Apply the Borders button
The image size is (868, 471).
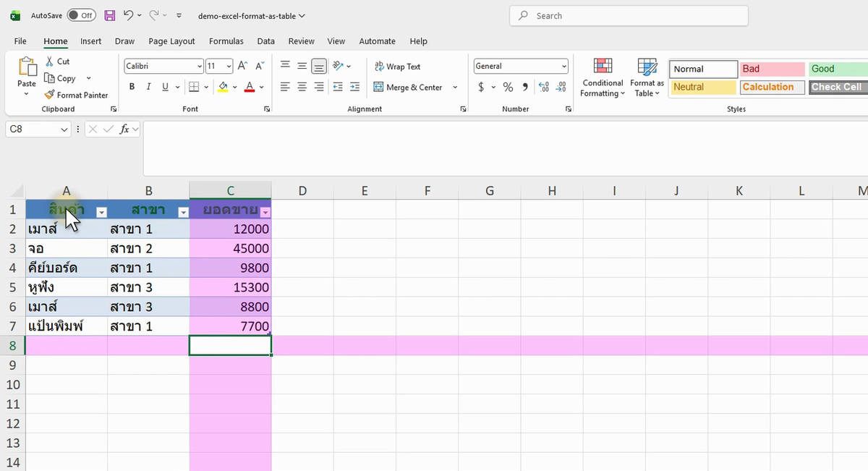tap(194, 87)
